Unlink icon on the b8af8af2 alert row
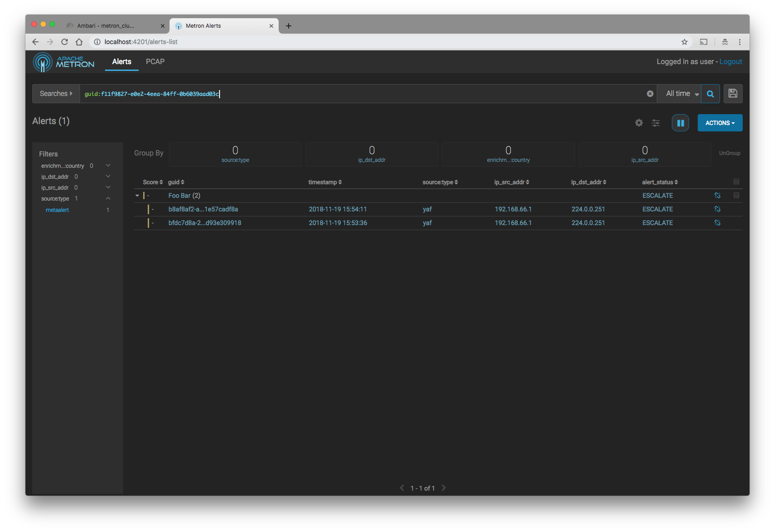Image resolution: width=775 pixels, height=532 pixels. coord(717,209)
